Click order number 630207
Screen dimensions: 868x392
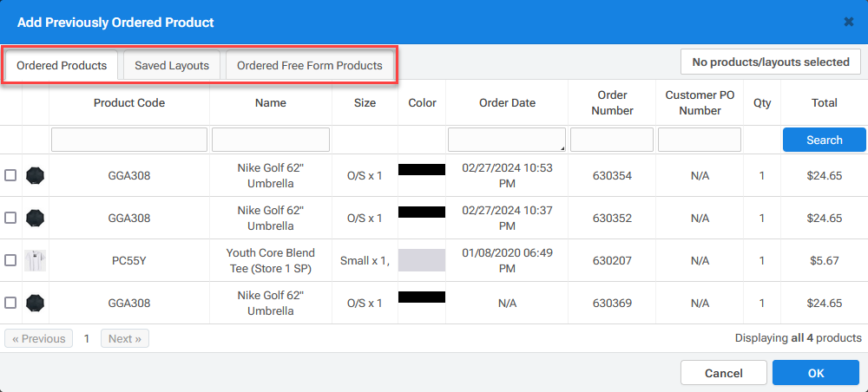click(x=612, y=260)
